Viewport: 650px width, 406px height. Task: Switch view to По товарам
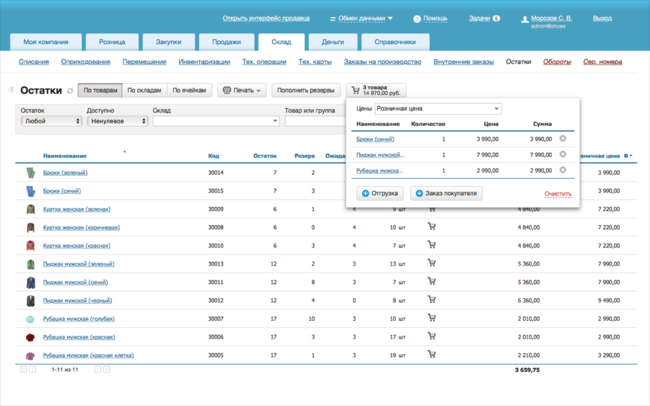[100, 90]
